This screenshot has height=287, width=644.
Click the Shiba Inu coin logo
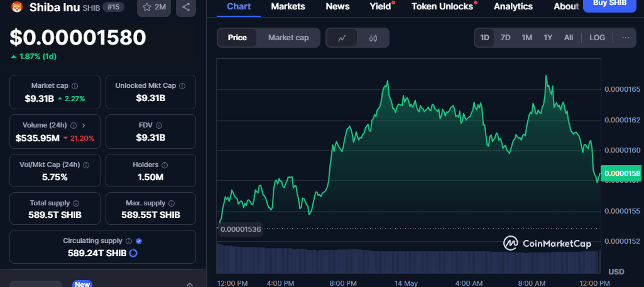coord(17,7)
